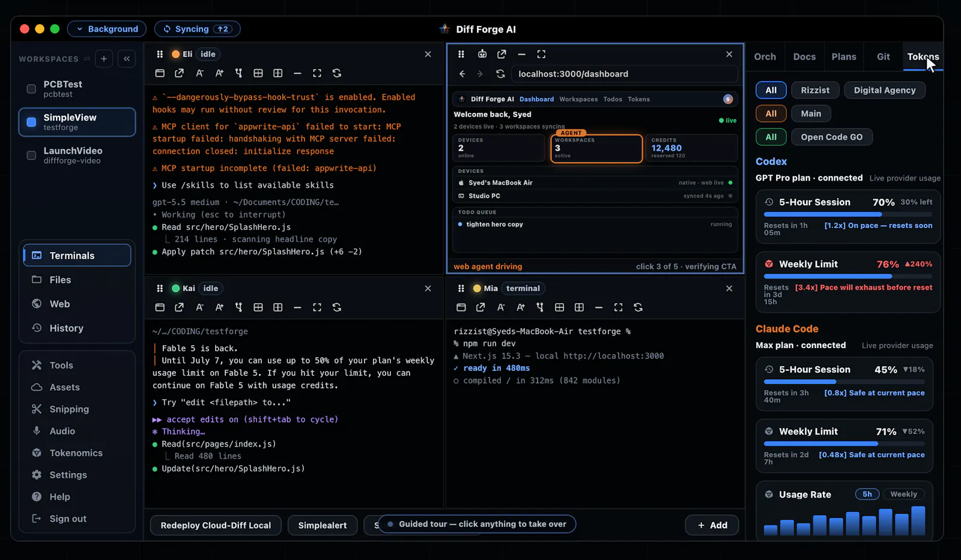This screenshot has width=961, height=560.
Task: Tick the LaunchVideo workspace checkbox
Action: (x=31, y=155)
